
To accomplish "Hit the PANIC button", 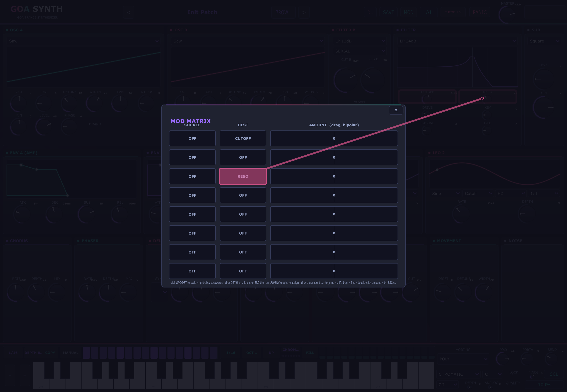I will pos(480,12).
